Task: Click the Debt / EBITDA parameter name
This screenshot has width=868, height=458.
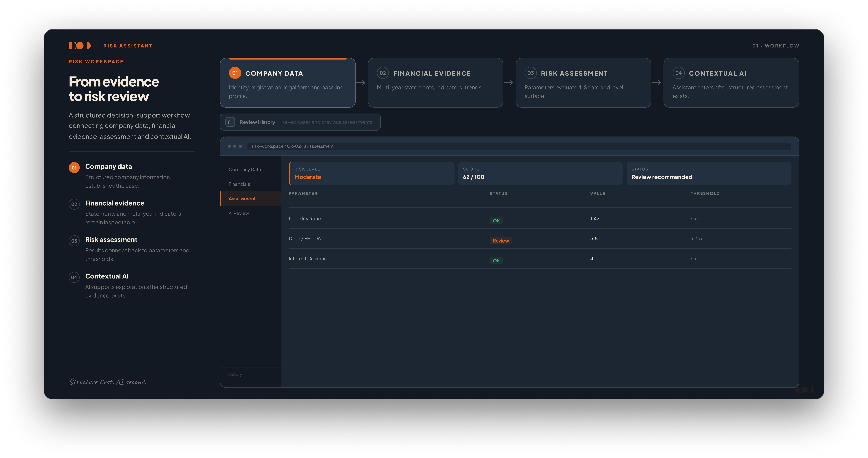Action: [305, 239]
